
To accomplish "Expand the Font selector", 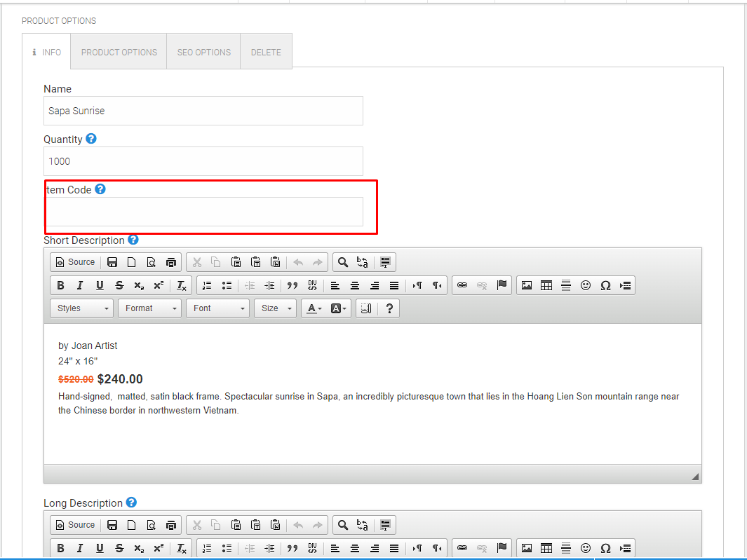I will click(x=217, y=308).
